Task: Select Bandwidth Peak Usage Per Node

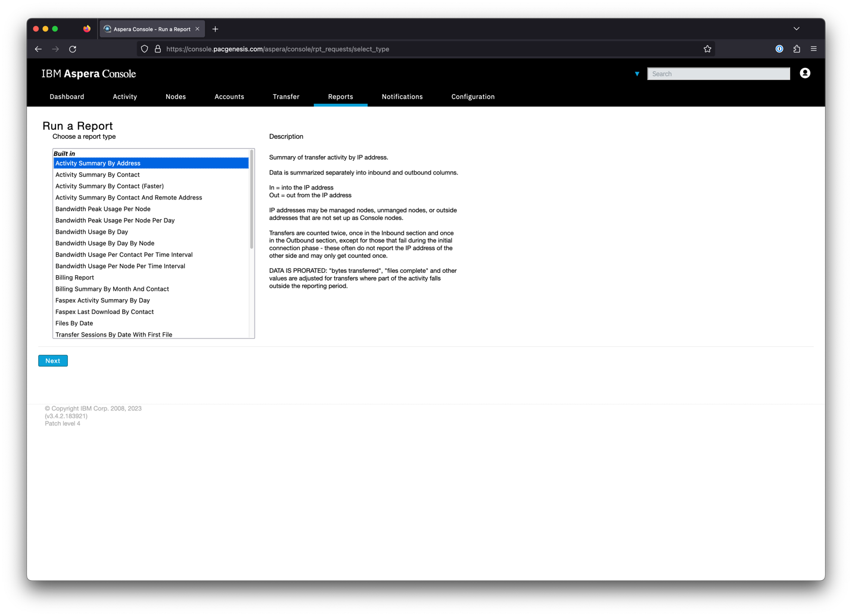Action: tap(151, 209)
